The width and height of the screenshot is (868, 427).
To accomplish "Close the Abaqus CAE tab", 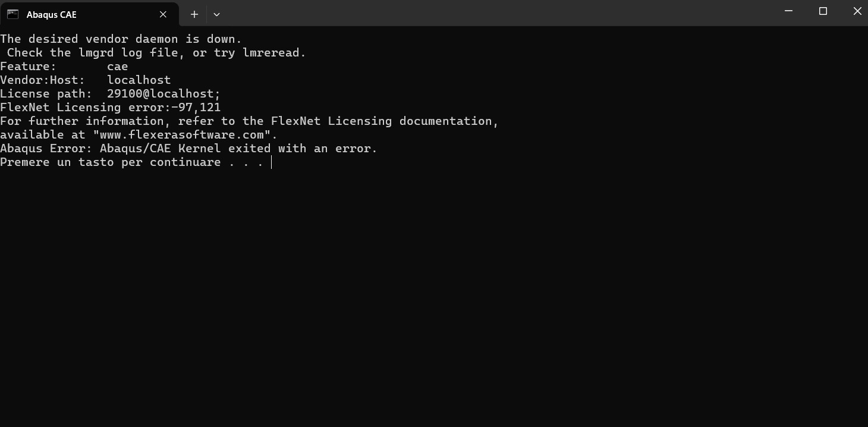I will [163, 14].
